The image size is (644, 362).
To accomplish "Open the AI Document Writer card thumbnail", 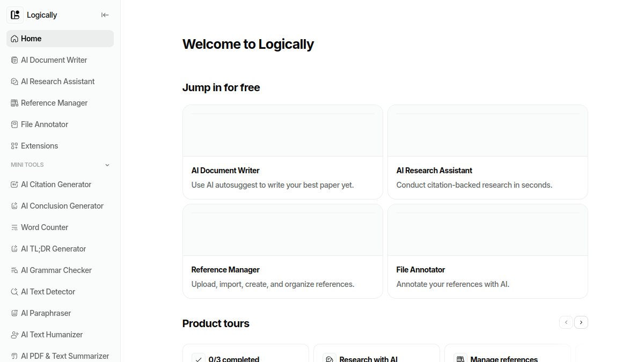I will pyautogui.click(x=283, y=131).
